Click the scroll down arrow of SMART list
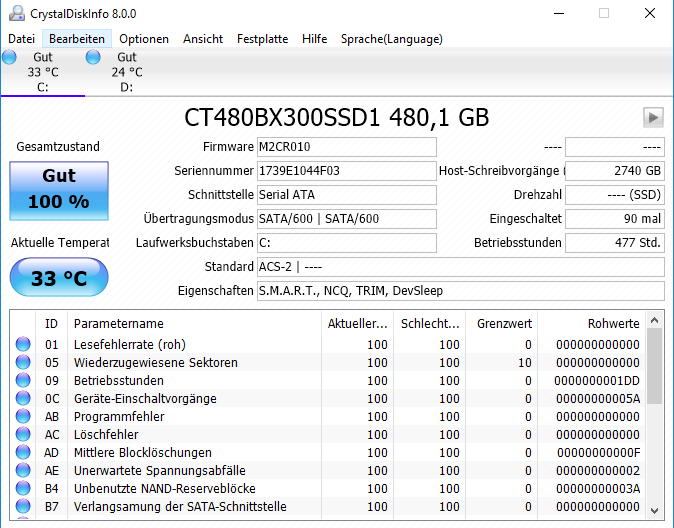 coord(655,511)
